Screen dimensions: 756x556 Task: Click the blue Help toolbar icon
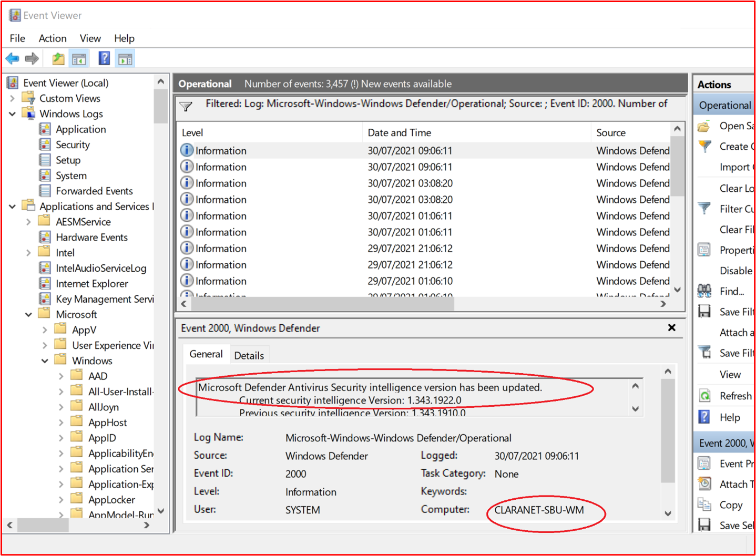[x=104, y=58]
